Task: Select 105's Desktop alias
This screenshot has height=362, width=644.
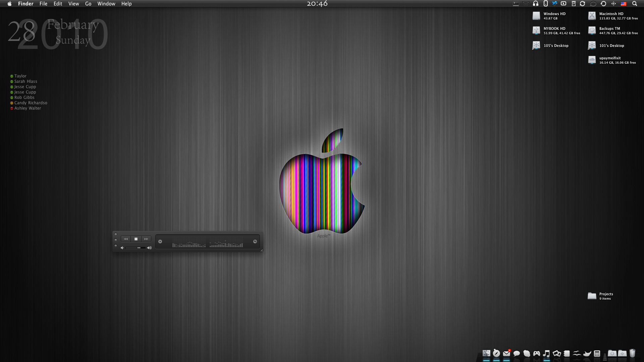Action: point(536,45)
